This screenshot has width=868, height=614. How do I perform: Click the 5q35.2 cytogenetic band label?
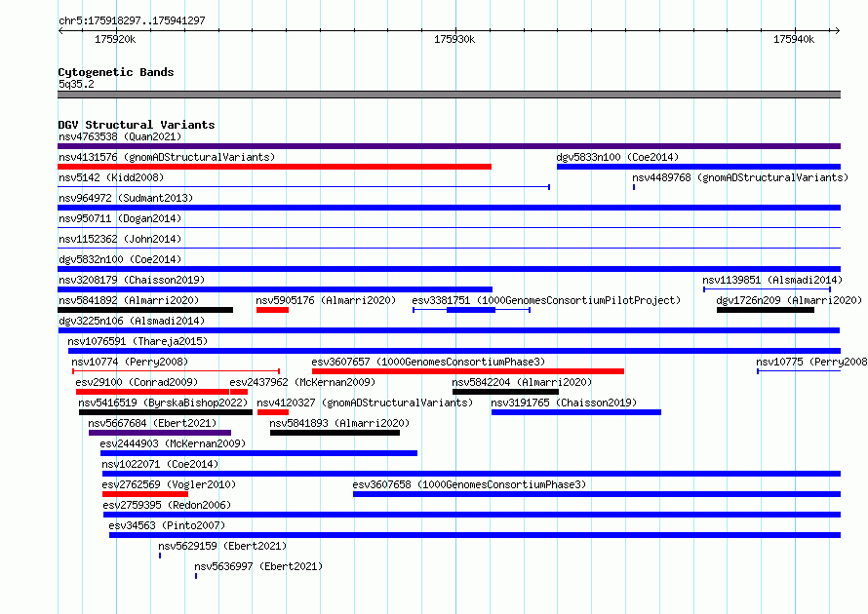pyautogui.click(x=76, y=84)
